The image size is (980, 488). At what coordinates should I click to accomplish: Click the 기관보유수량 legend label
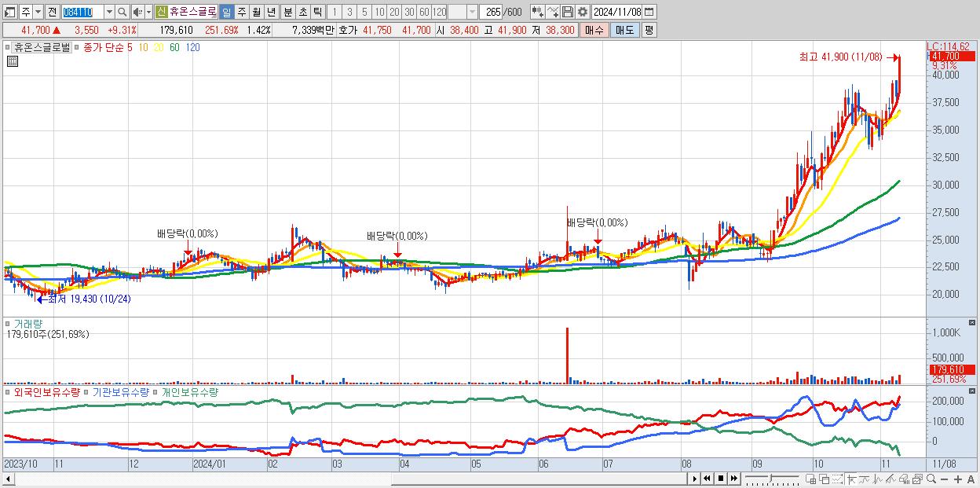point(119,391)
